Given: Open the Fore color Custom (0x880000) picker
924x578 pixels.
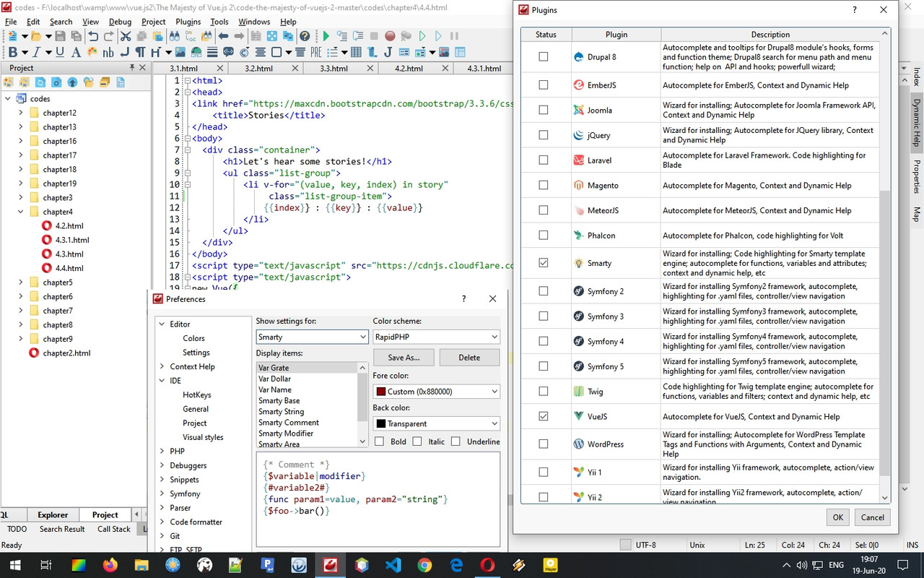Looking at the screenshot, I should coord(437,391).
